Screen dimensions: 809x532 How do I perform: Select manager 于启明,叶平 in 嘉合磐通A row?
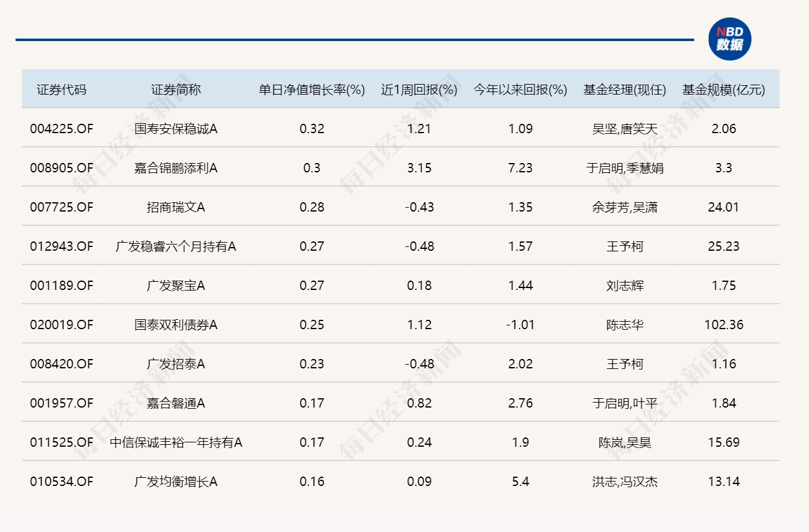tap(624, 403)
